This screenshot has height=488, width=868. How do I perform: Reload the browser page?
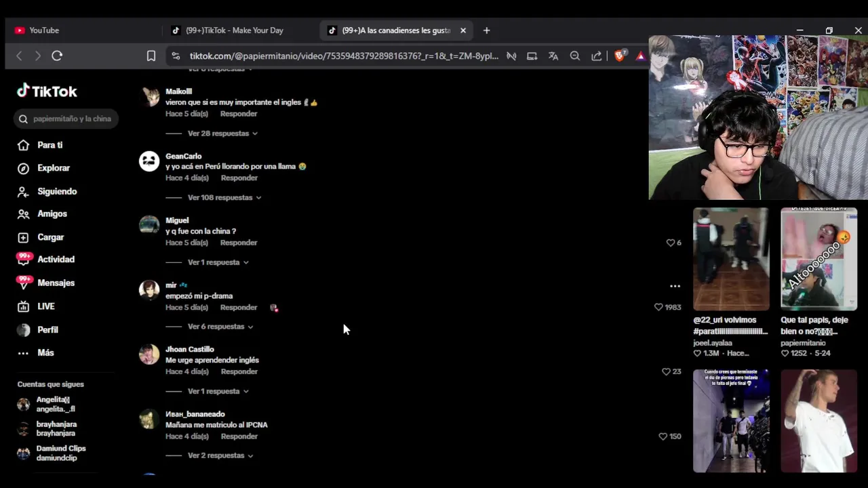click(57, 56)
